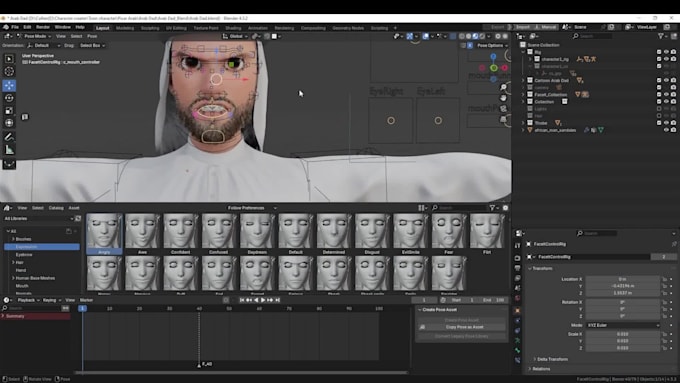Image resolution: width=680 pixels, height=383 pixels.
Task: Toggle viewport visibility eye for Rig collection
Action: (666, 52)
